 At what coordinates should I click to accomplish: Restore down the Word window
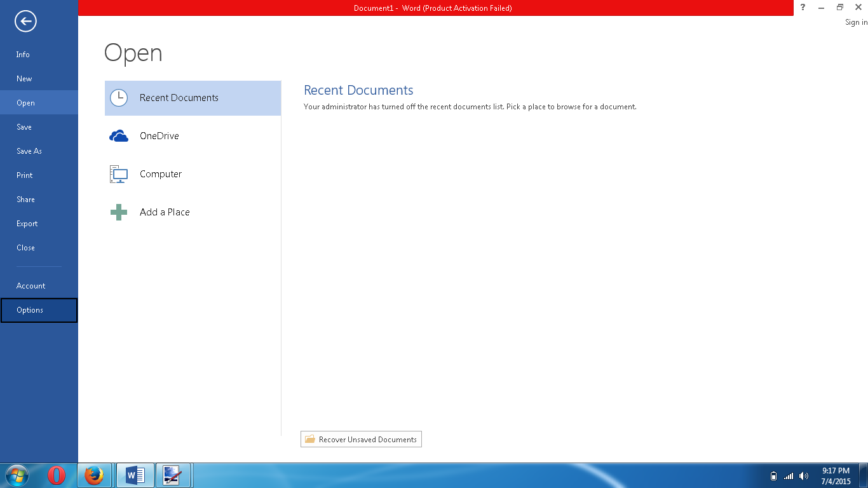pyautogui.click(x=840, y=7)
